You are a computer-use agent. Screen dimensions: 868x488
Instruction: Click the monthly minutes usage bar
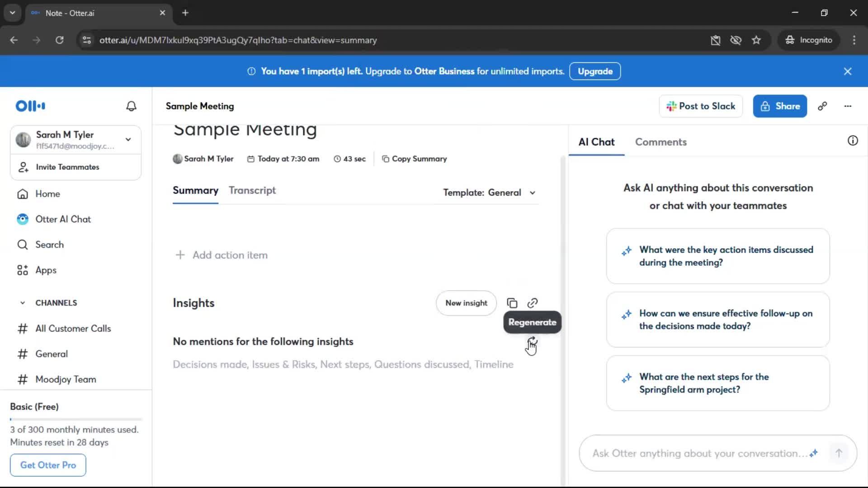[76, 419]
